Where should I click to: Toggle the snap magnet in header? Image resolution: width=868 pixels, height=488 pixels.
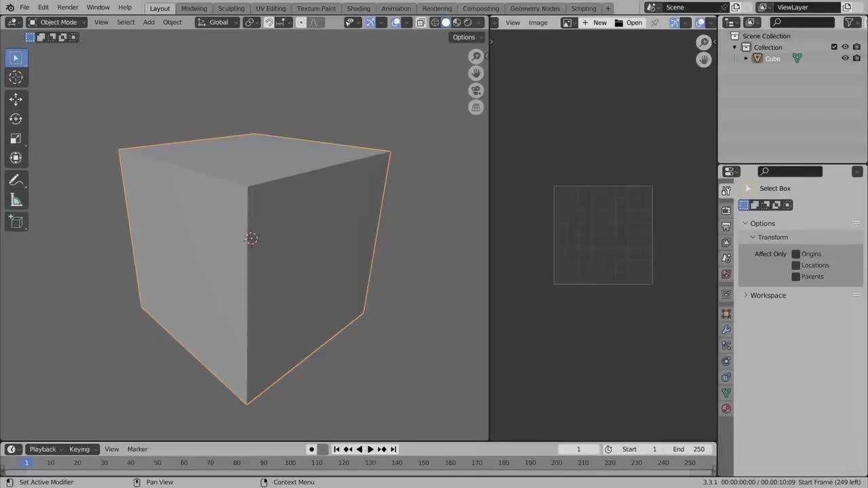(269, 22)
